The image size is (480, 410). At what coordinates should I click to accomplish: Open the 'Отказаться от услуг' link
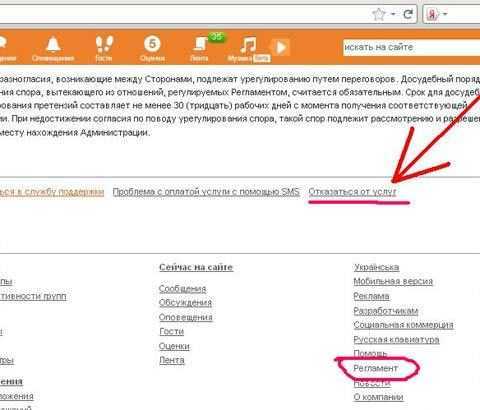point(352,192)
